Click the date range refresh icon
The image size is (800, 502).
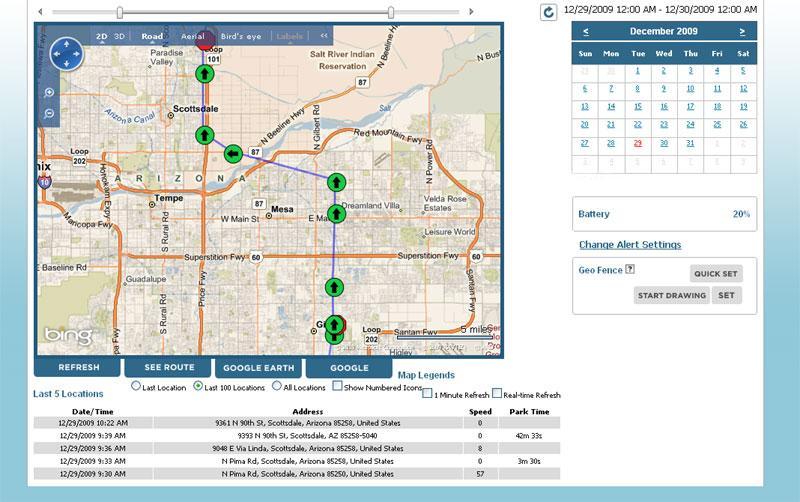(548, 12)
